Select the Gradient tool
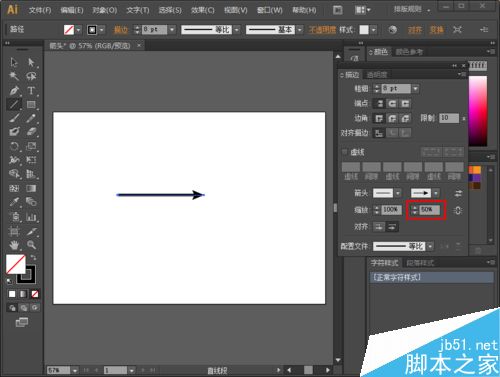Screen dimensions: 500x377 [31, 188]
